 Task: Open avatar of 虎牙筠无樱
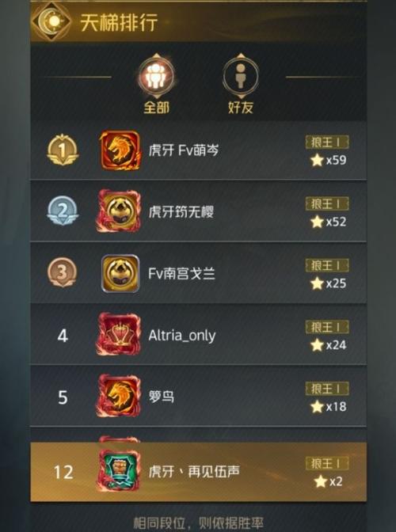click(x=119, y=211)
